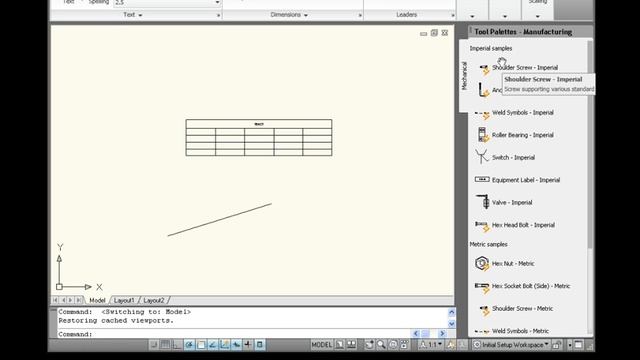Toggle Dynamic Input in status bar
640x360 pixels.
click(x=236, y=344)
